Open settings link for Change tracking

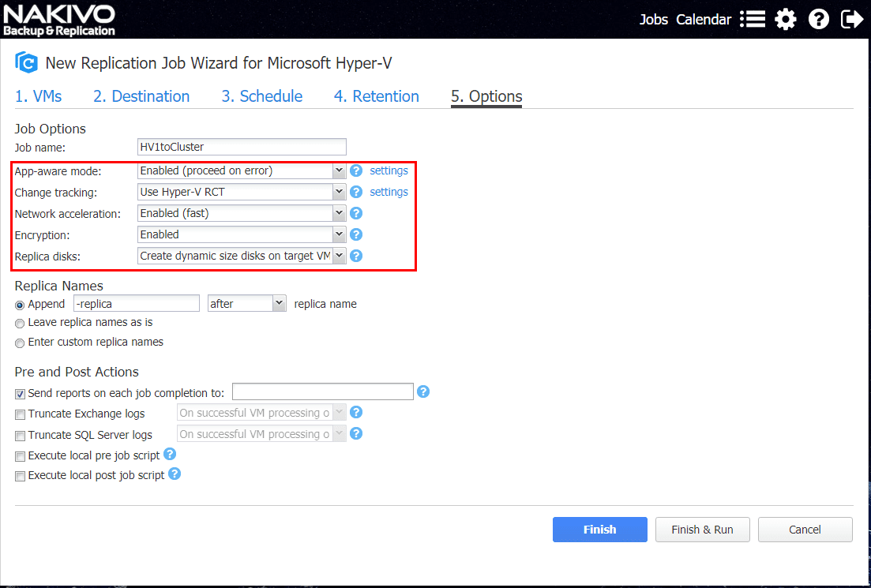[389, 192]
